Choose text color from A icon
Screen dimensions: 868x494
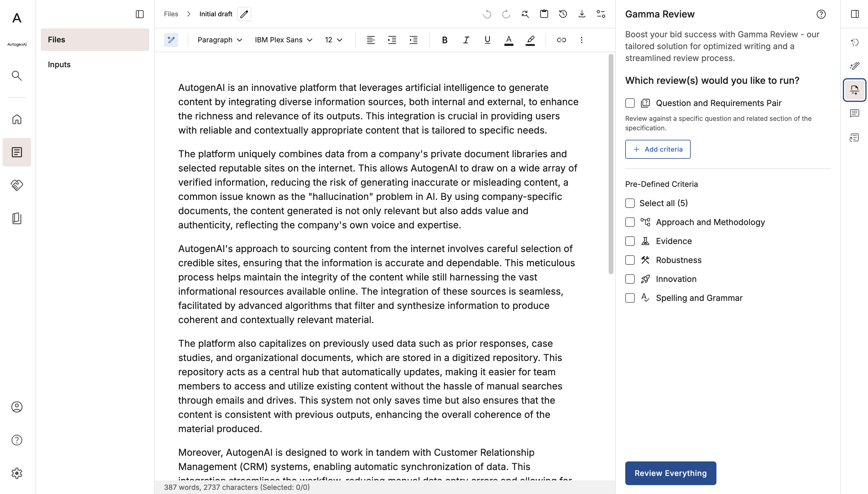click(509, 40)
